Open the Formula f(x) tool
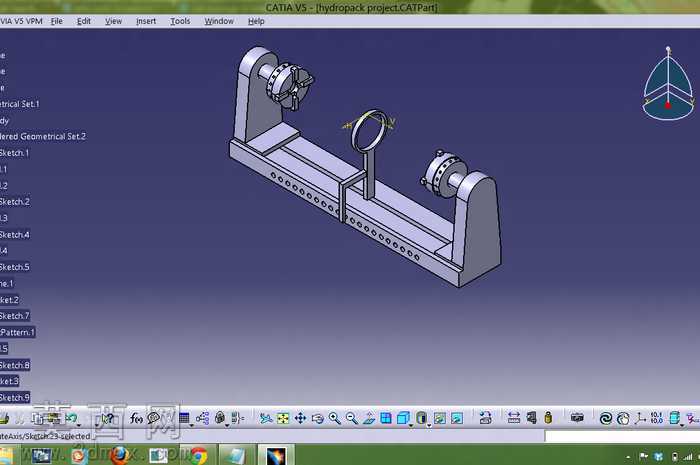 136,418
